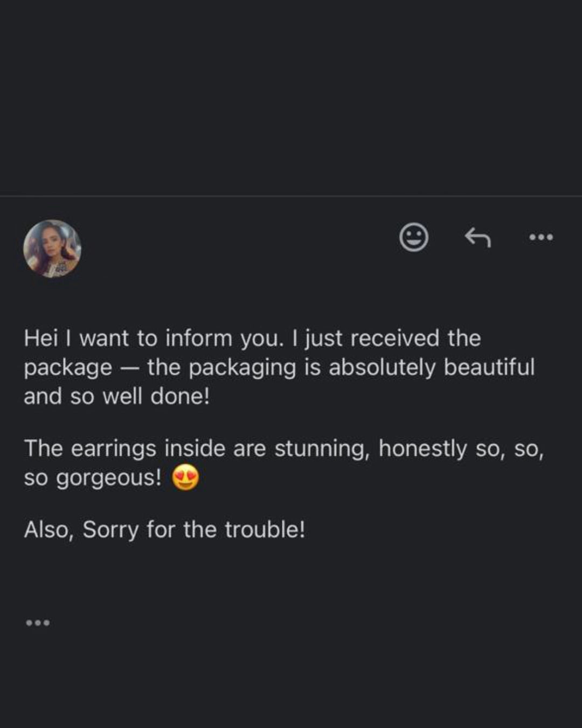Image resolution: width=582 pixels, height=728 pixels.
Task: Click the heart-eyes emoji in the message
Action: [185, 478]
